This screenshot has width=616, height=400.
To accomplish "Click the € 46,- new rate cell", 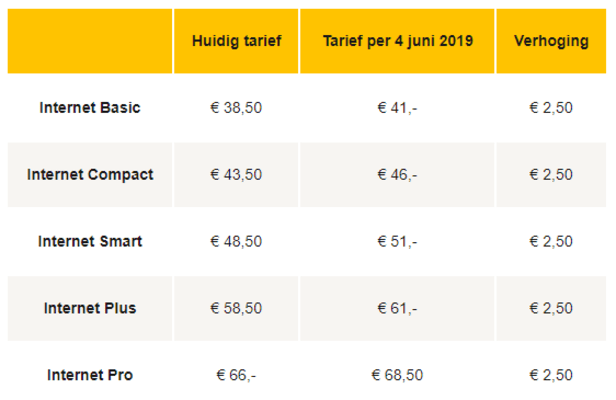I will [x=397, y=174].
